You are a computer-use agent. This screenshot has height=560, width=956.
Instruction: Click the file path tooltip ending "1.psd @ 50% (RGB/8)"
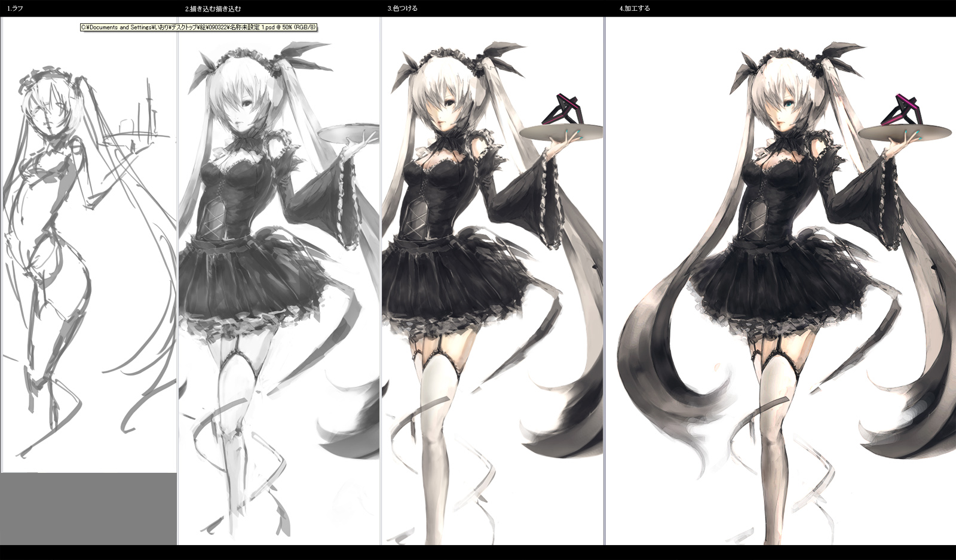(199, 27)
